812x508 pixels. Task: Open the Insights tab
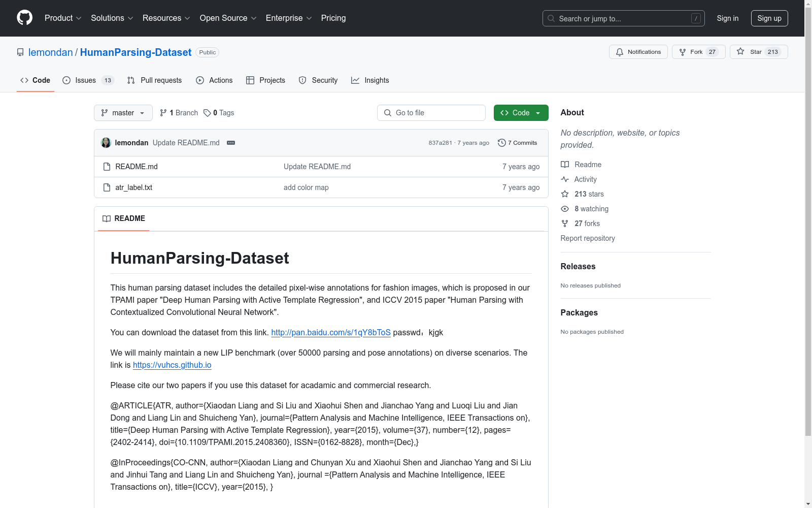point(370,80)
